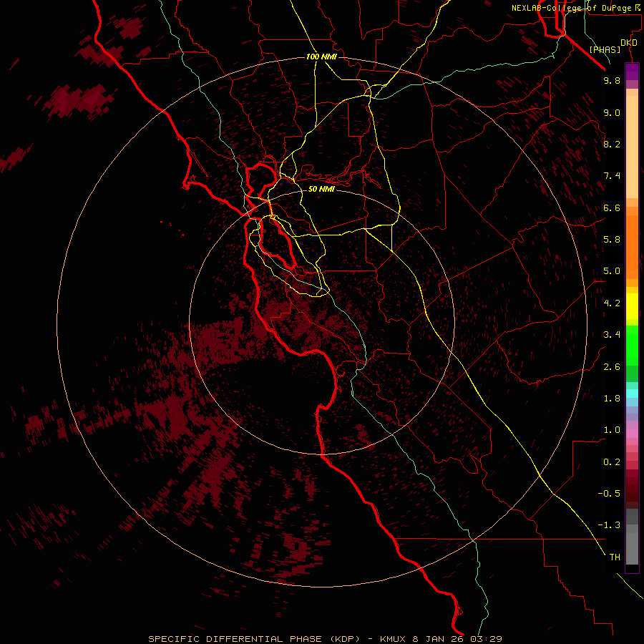Click the 03:29 timestamp in the caption
Viewport: 644px width, 644px height.
[487, 639]
